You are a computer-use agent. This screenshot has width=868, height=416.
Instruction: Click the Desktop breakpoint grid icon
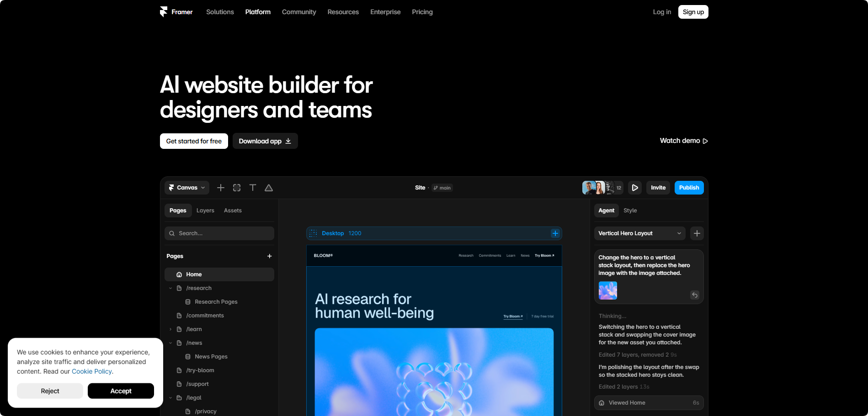pyautogui.click(x=313, y=233)
